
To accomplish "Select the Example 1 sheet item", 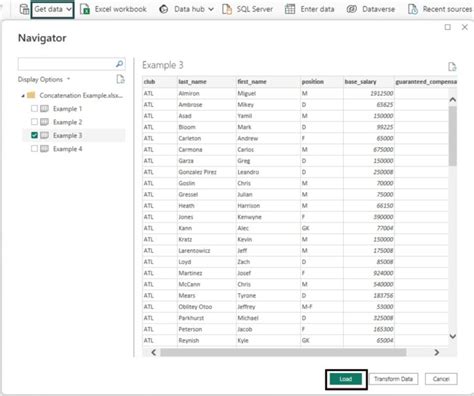I will point(67,109).
